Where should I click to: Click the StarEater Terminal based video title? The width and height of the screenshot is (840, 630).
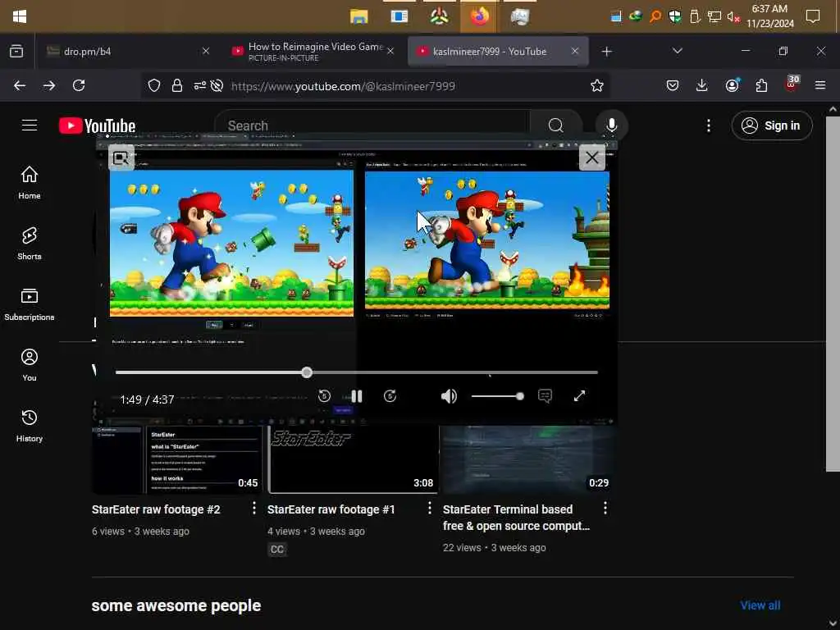(x=517, y=518)
